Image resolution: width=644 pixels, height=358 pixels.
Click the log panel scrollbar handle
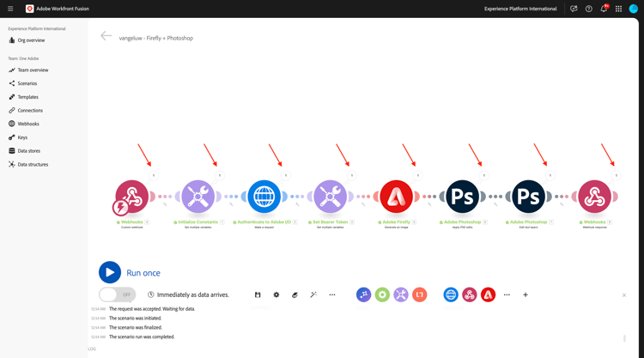tap(624, 338)
